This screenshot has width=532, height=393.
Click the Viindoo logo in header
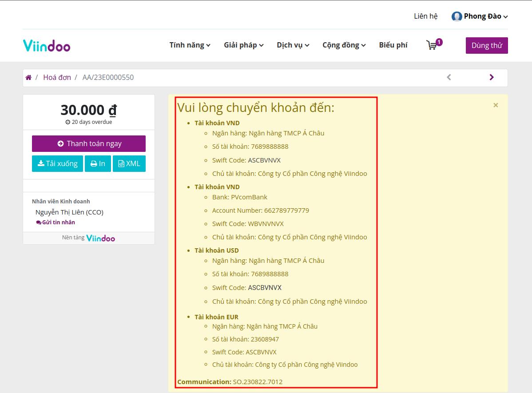tap(47, 45)
